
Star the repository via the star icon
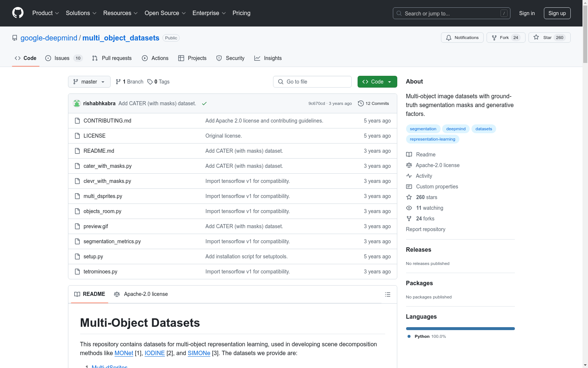tap(536, 37)
